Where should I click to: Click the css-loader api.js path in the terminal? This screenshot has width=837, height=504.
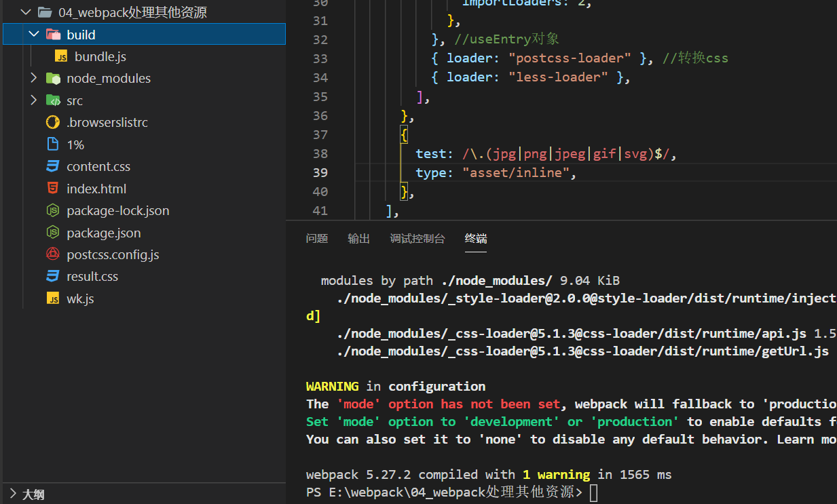(x=572, y=333)
